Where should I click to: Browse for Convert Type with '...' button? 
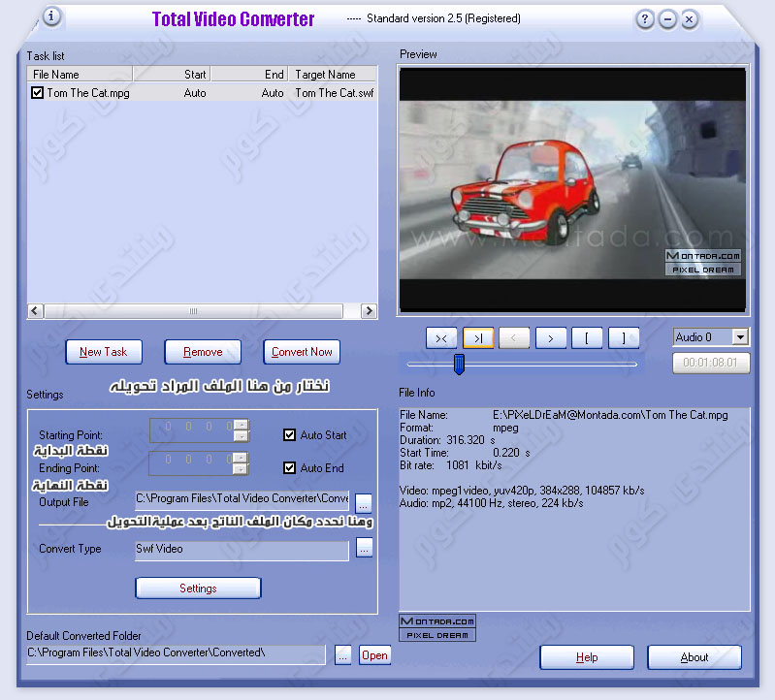364,549
